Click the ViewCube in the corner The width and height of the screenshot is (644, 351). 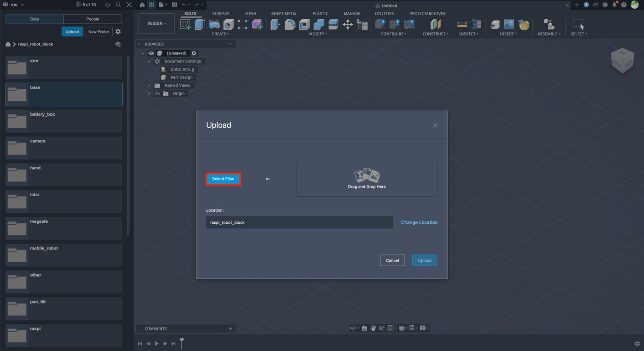622,61
